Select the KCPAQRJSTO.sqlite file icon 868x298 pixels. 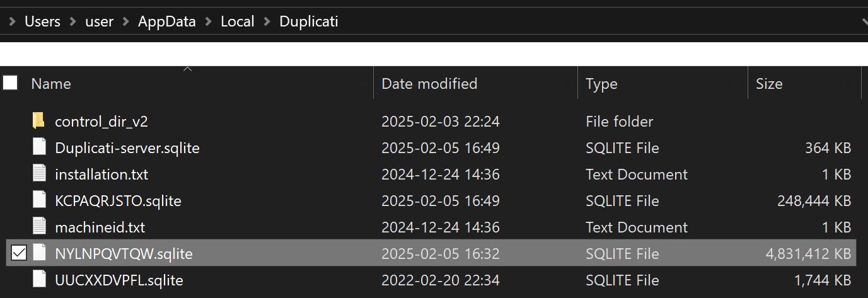coord(39,200)
